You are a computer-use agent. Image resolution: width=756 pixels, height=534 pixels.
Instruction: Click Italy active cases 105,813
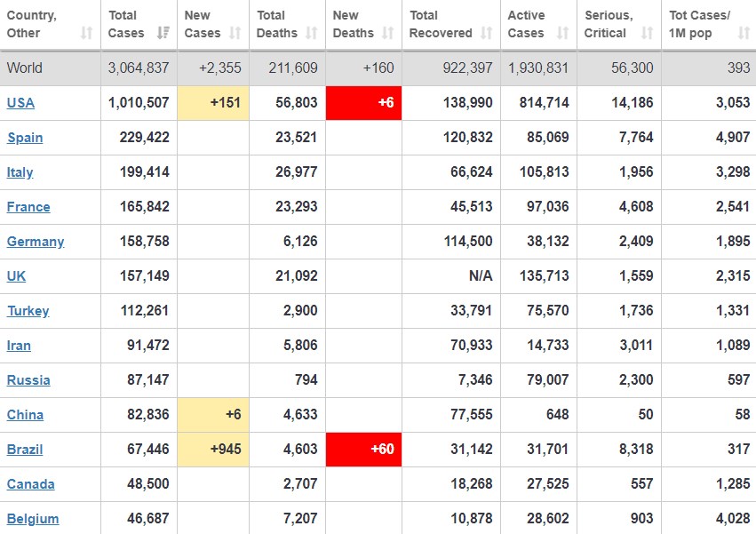tap(545, 172)
